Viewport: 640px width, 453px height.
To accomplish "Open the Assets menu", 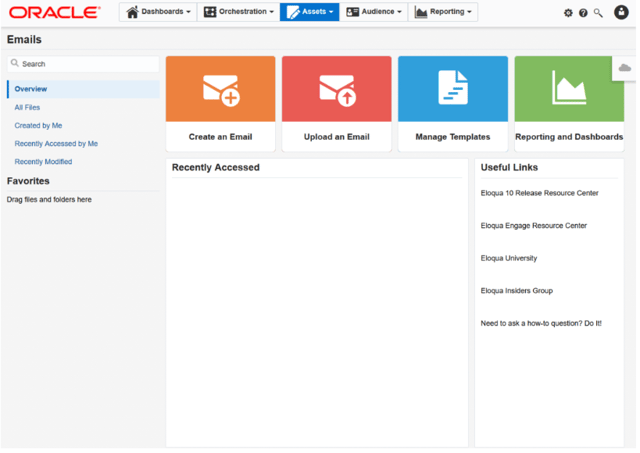I will [x=310, y=12].
